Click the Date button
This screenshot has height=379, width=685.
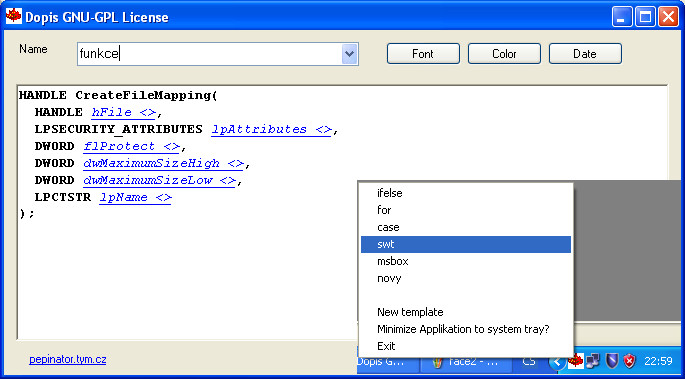(585, 54)
